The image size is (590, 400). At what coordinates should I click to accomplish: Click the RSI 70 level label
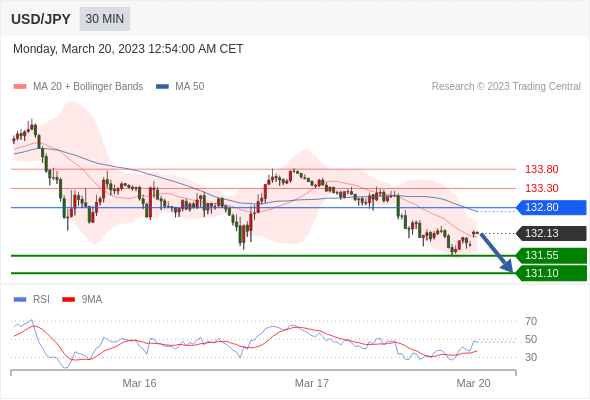(531, 321)
